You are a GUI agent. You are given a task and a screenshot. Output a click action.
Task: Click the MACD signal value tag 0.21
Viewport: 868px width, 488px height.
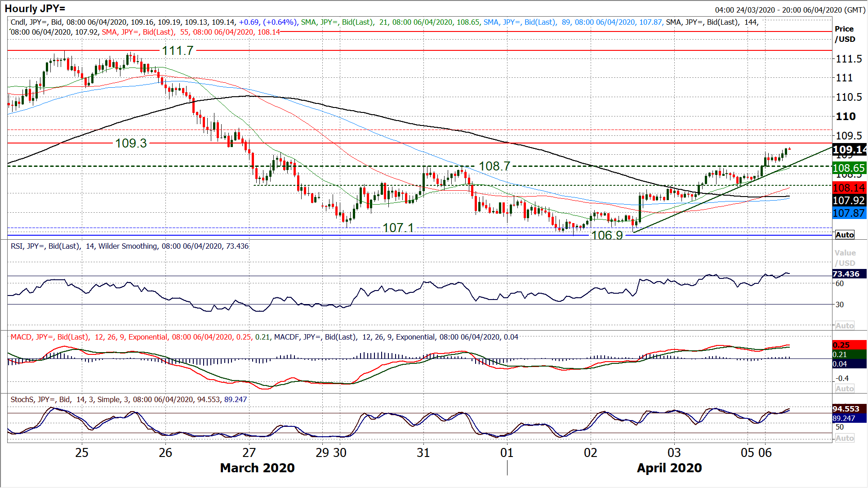click(849, 354)
